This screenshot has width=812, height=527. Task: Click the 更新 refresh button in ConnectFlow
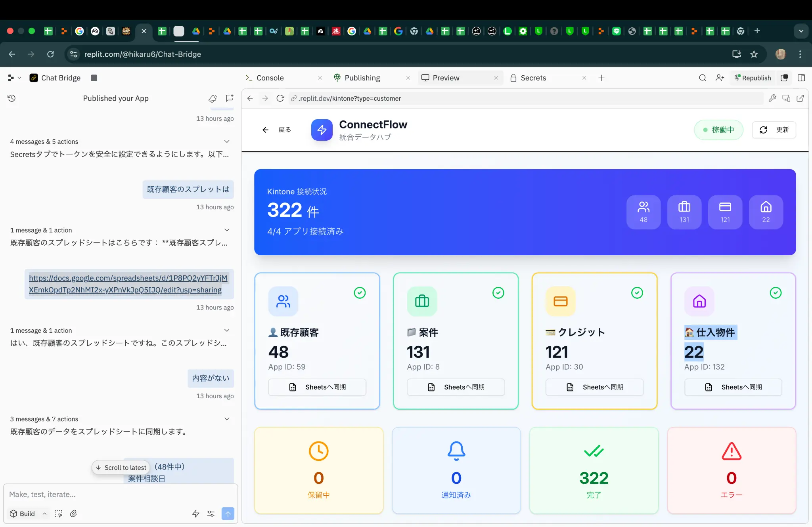[774, 130]
